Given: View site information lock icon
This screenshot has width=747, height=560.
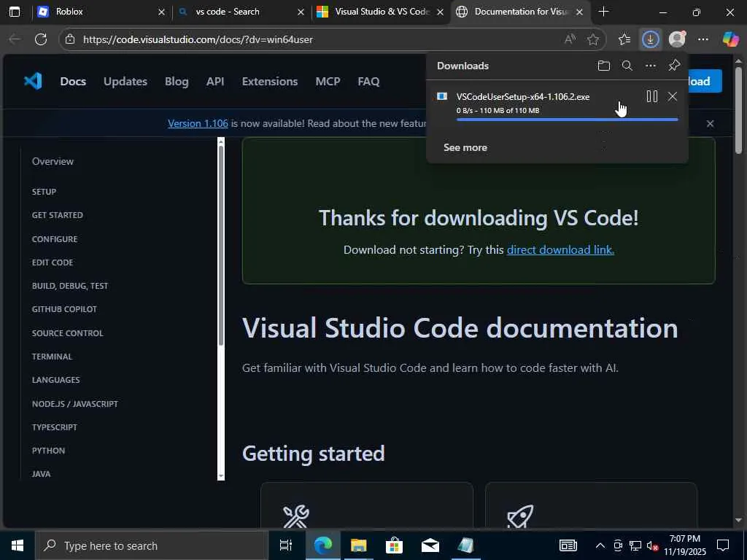Looking at the screenshot, I should tap(70, 39).
